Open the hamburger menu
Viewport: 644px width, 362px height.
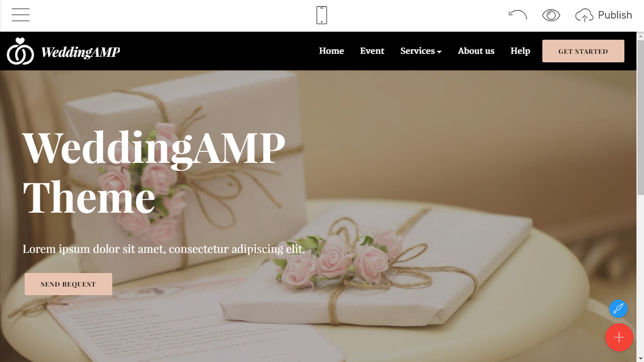(x=21, y=15)
